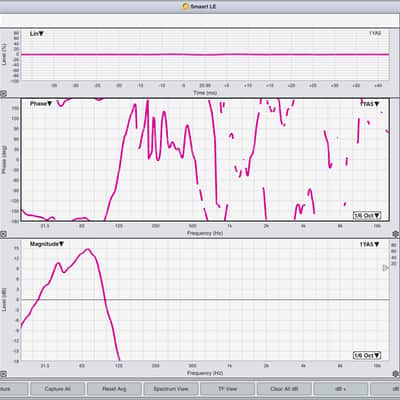The image size is (400, 400).
Task: Click pane icon at phase plot's bottom-left
Action: pyautogui.click(x=3, y=234)
